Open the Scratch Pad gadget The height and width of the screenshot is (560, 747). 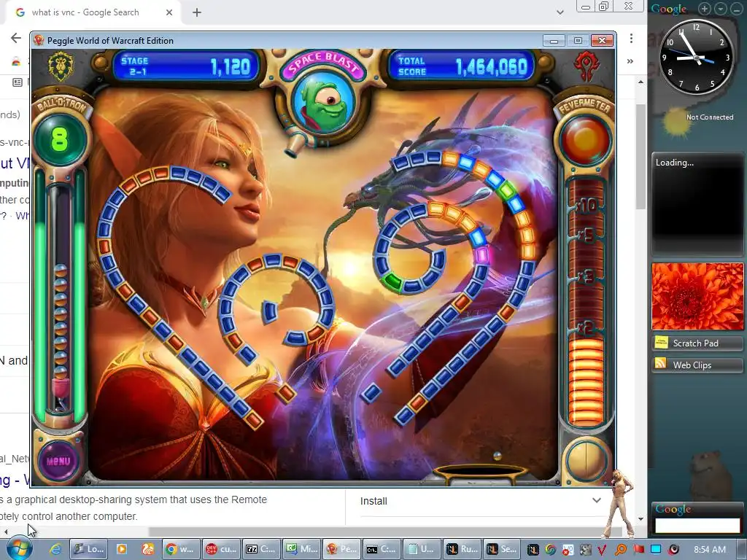(697, 343)
